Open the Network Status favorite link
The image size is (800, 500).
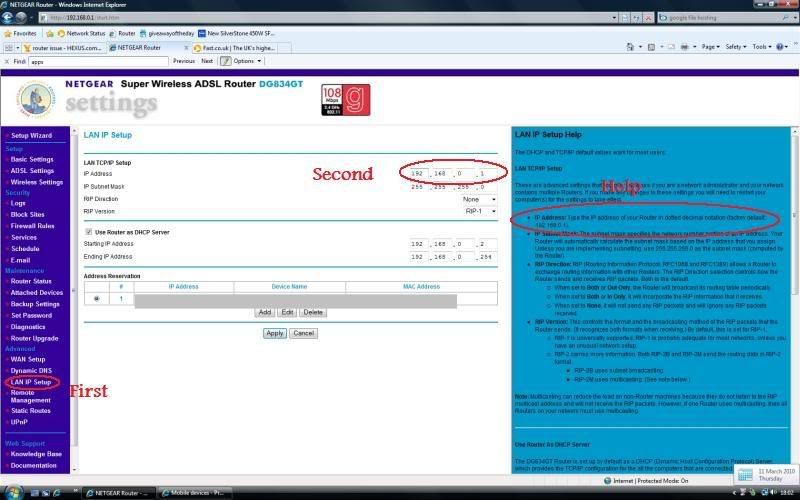[x=81, y=33]
